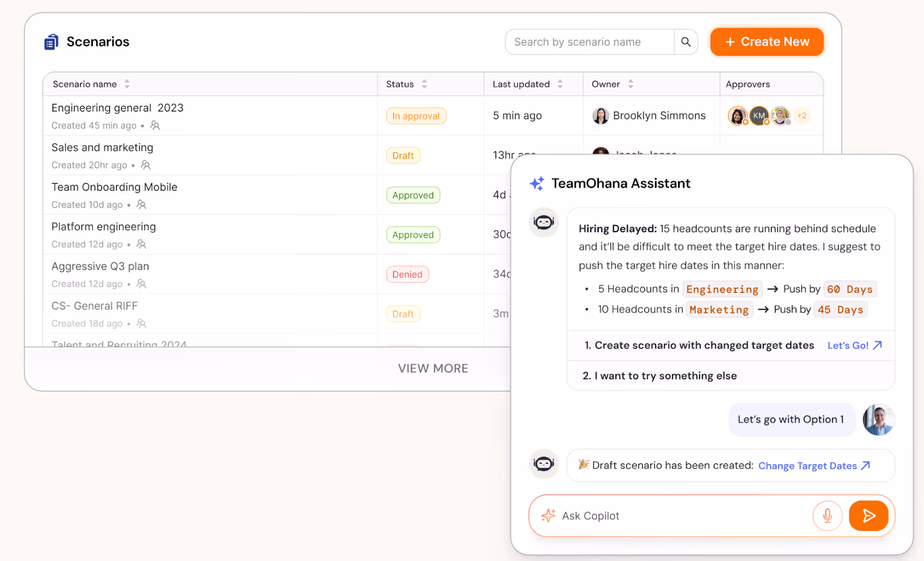Viewport: 924px width, 561px height.
Task: Click the Let's Go! link
Action: pyautogui.click(x=854, y=345)
